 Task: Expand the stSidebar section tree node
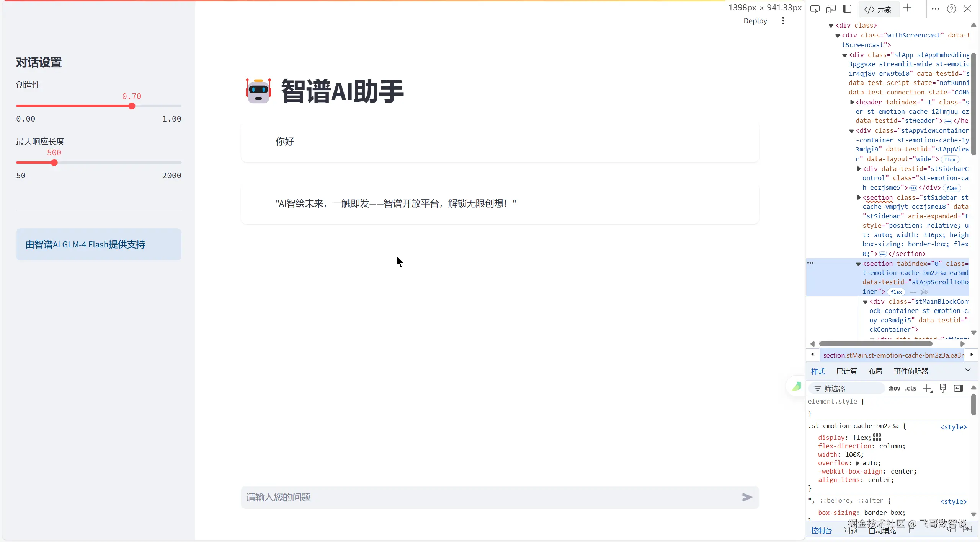[x=859, y=197]
